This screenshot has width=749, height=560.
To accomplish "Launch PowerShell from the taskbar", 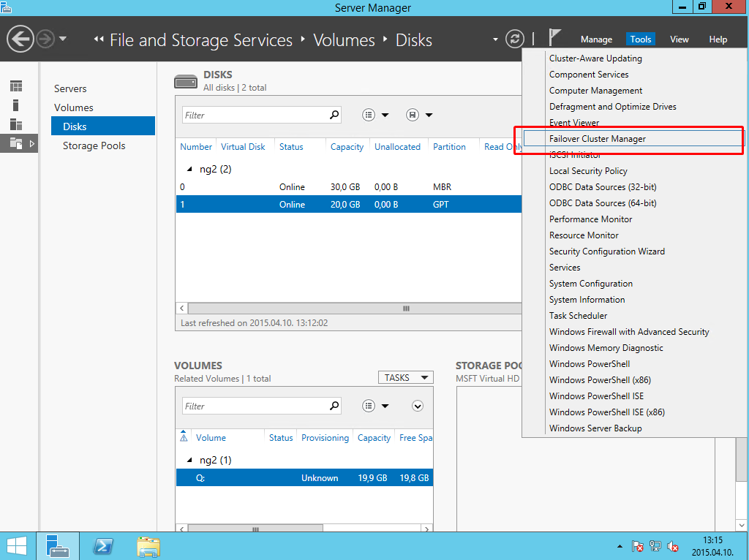I will [102, 545].
